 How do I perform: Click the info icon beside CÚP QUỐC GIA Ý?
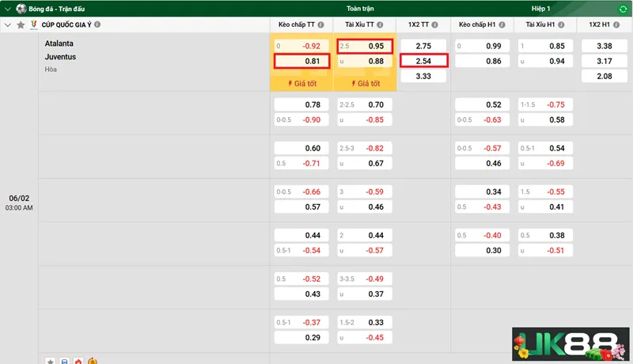pyautogui.click(x=97, y=25)
